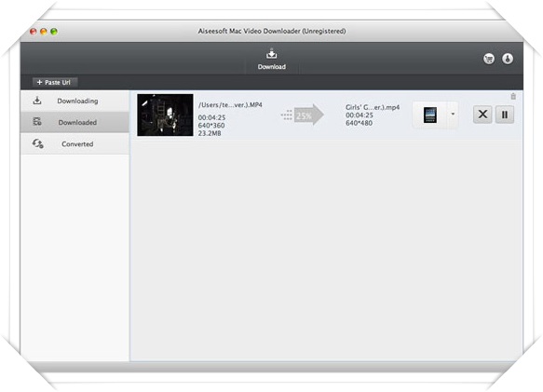Click the Downloaded list icon in sidebar
This screenshot has width=543, height=392.
(x=37, y=122)
